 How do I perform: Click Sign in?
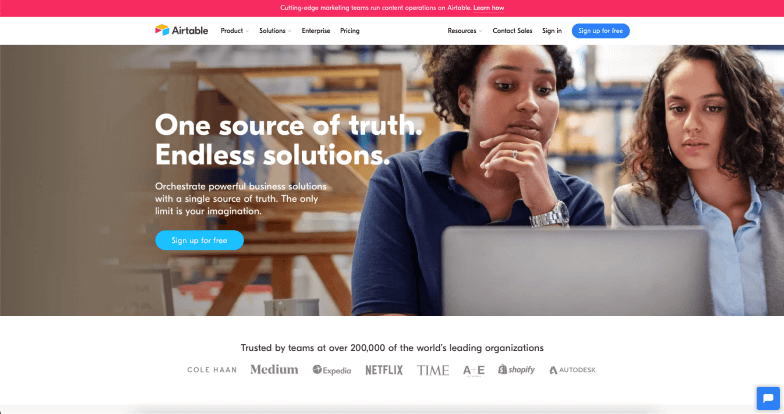[552, 30]
